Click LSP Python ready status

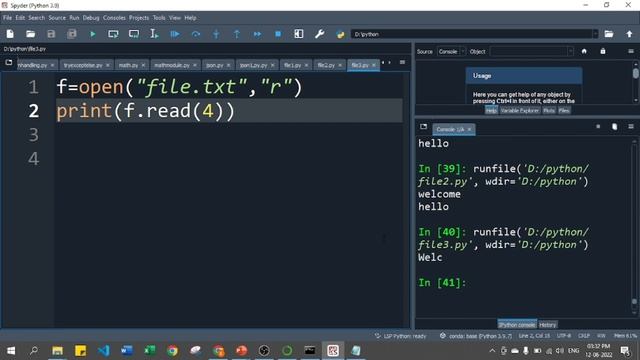pos(400,336)
